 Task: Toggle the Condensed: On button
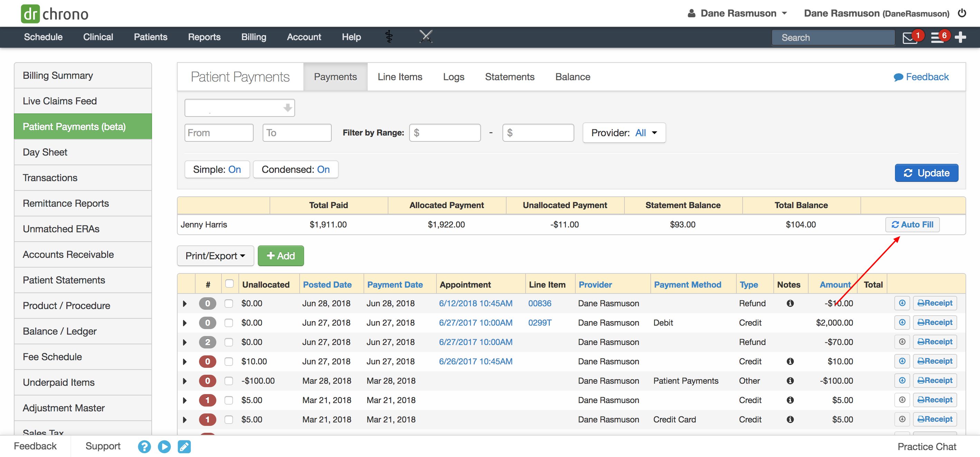[x=295, y=169]
